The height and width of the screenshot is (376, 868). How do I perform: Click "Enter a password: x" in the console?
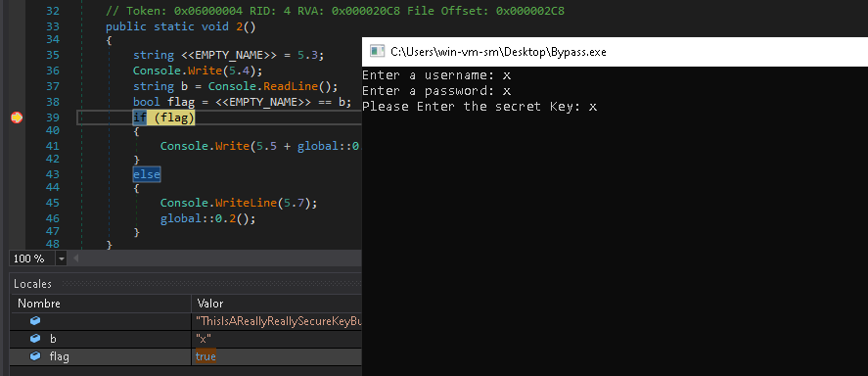click(436, 90)
